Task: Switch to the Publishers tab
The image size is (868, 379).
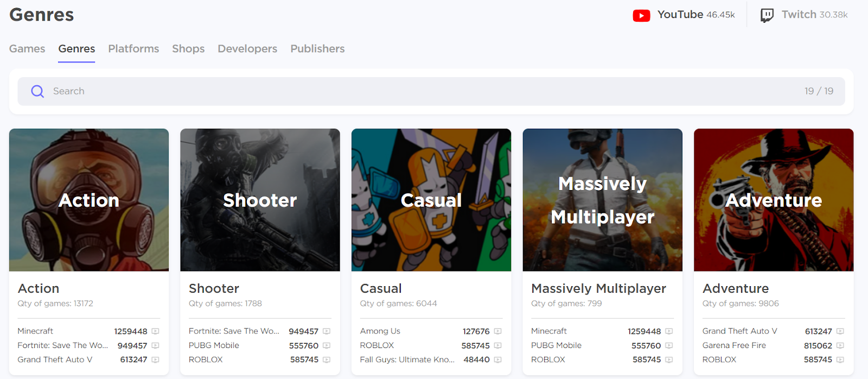Action: (317, 49)
